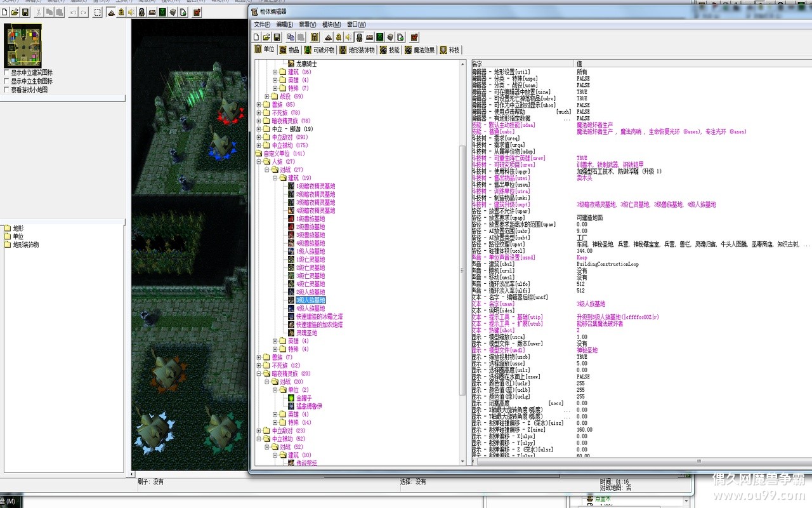
Task: Click minimap thumbnail in main editor
Action: (23, 46)
